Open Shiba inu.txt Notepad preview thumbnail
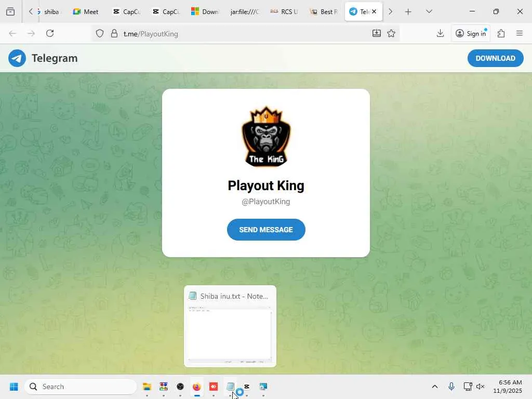The image size is (532, 399). 230,326
